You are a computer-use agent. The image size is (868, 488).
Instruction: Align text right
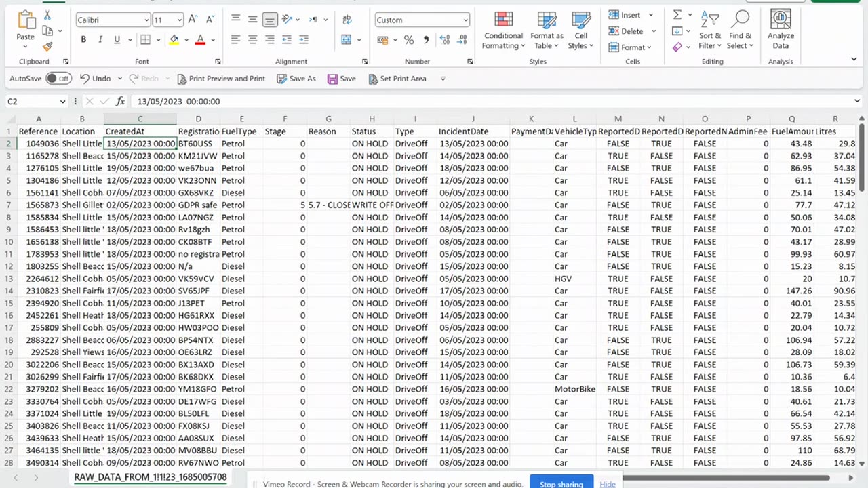coord(269,39)
